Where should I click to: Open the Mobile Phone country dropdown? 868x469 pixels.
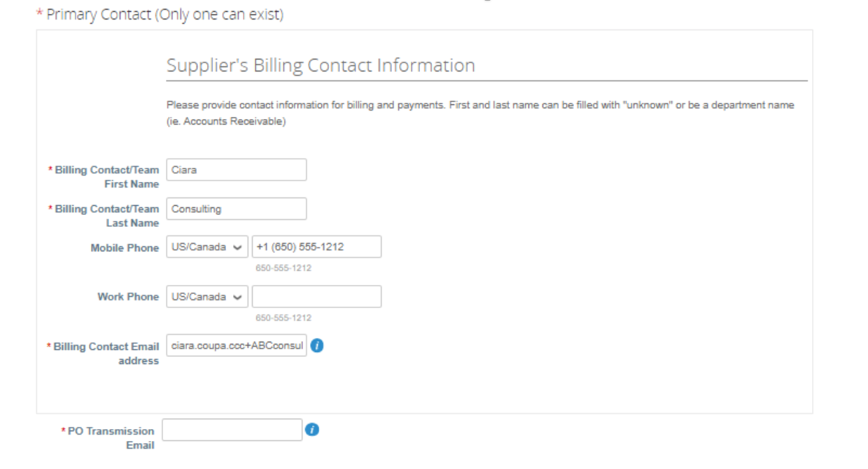(207, 247)
